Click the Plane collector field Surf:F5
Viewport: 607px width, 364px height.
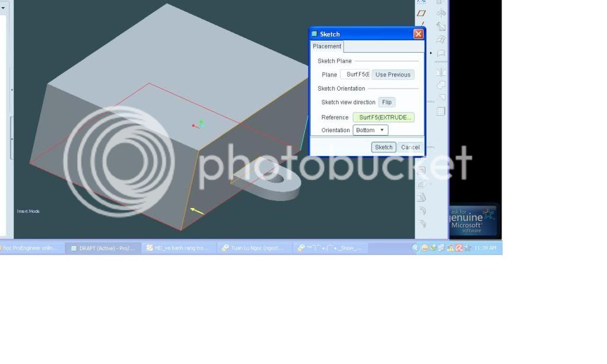tap(356, 75)
